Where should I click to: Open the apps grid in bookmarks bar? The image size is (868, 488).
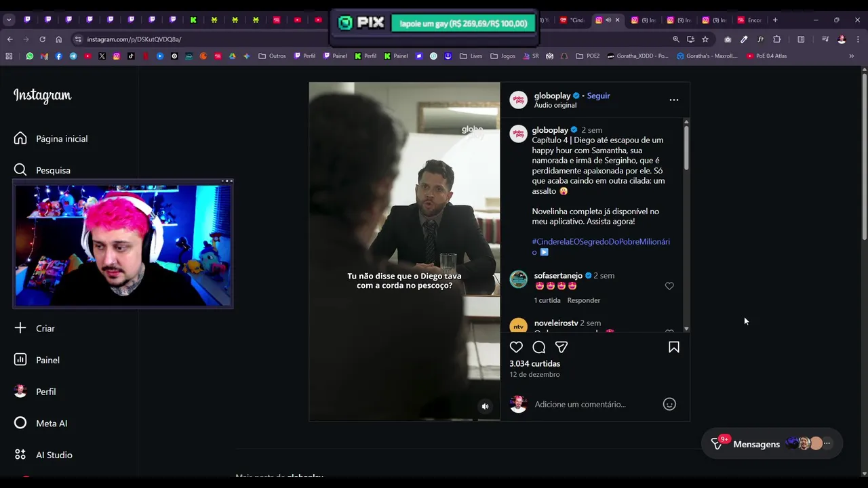9,56
